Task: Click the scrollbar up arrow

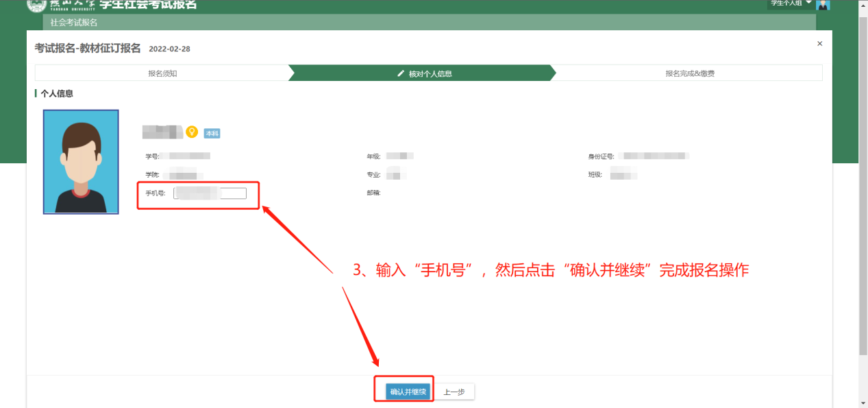Action: click(863, 4)
